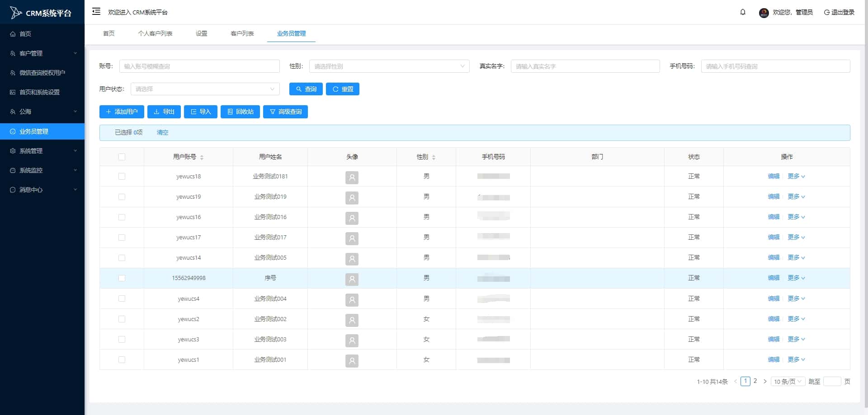Open the 用户状态 status dropdown
Viewport: 868px width, 415px height.
click(x=205, y=89)
